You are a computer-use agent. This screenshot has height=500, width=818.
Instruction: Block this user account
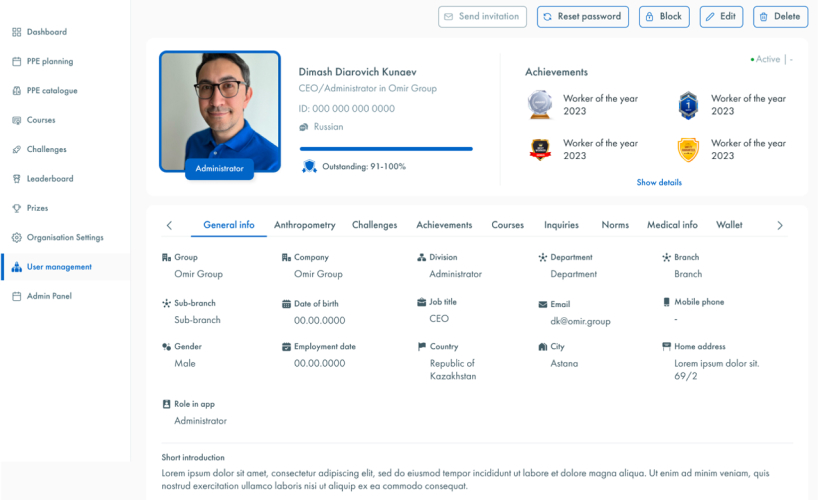(663, 17)
